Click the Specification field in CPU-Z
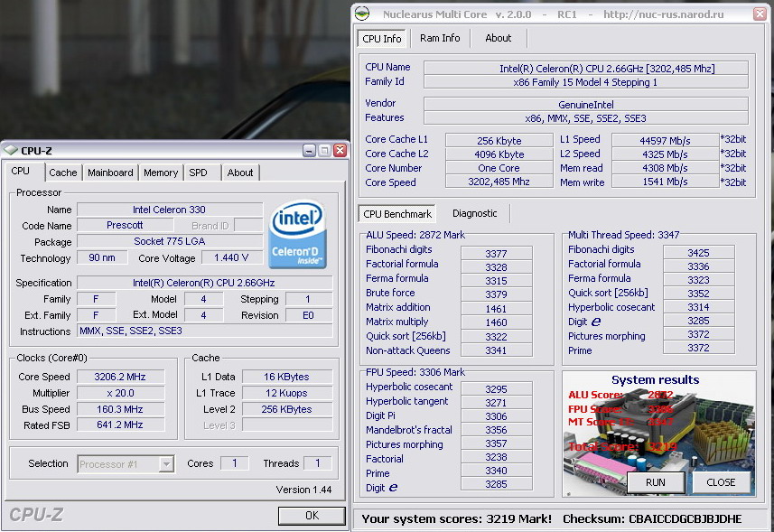The height and width of the screenshot is (532, 774). [204, 283]
